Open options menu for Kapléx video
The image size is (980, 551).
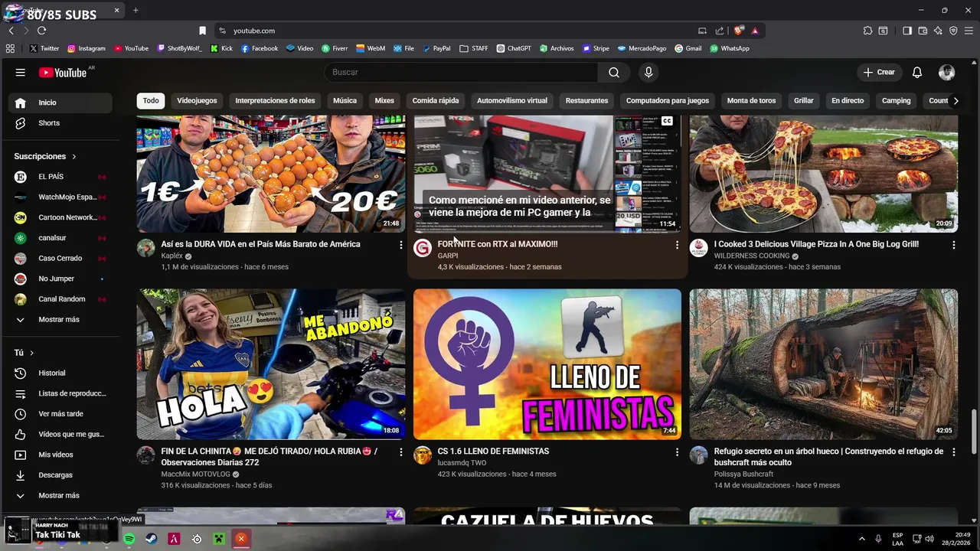[400, 245]
